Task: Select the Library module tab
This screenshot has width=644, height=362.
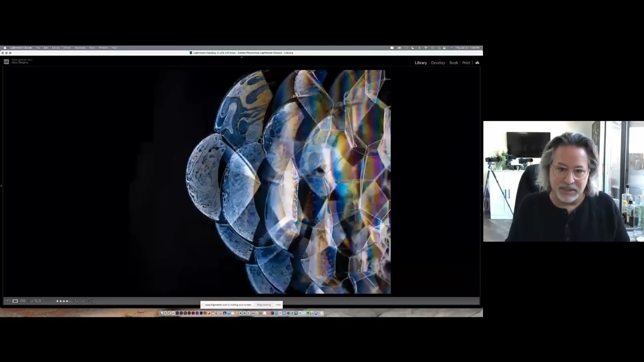Action: click(421, 63)
